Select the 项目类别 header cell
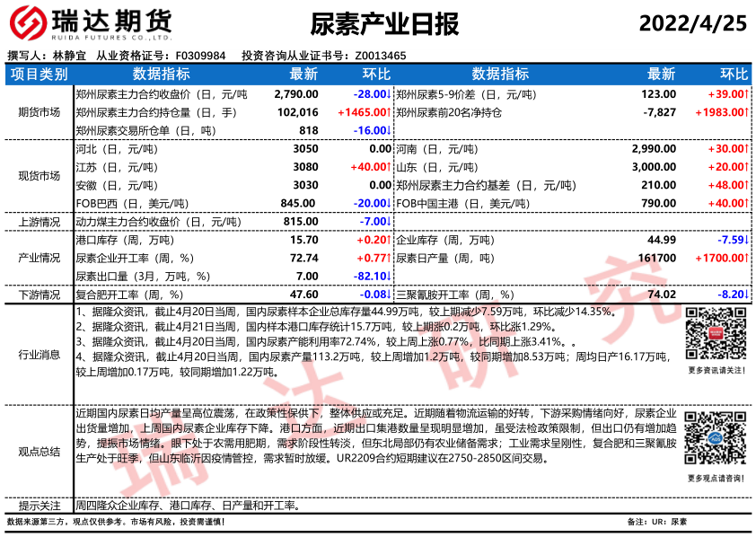Screen dimensions: 756x537 tap(38, 74)
